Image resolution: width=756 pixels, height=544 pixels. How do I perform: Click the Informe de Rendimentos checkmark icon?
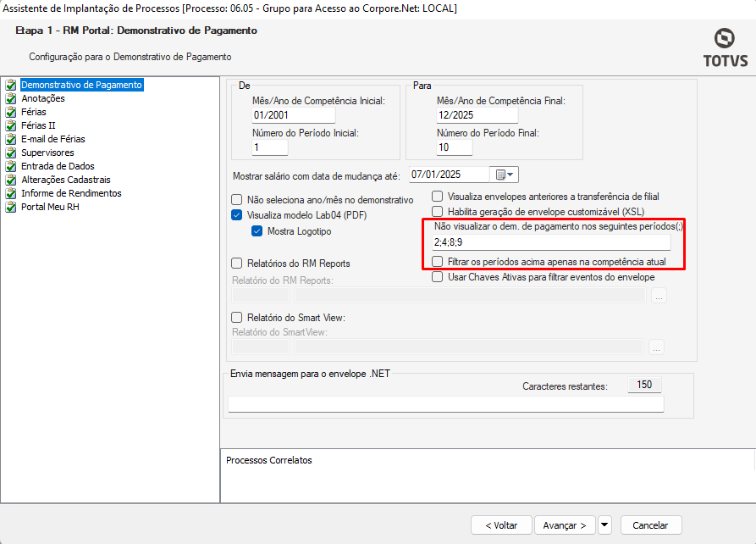pyautogui.click(x=11, y=193)
